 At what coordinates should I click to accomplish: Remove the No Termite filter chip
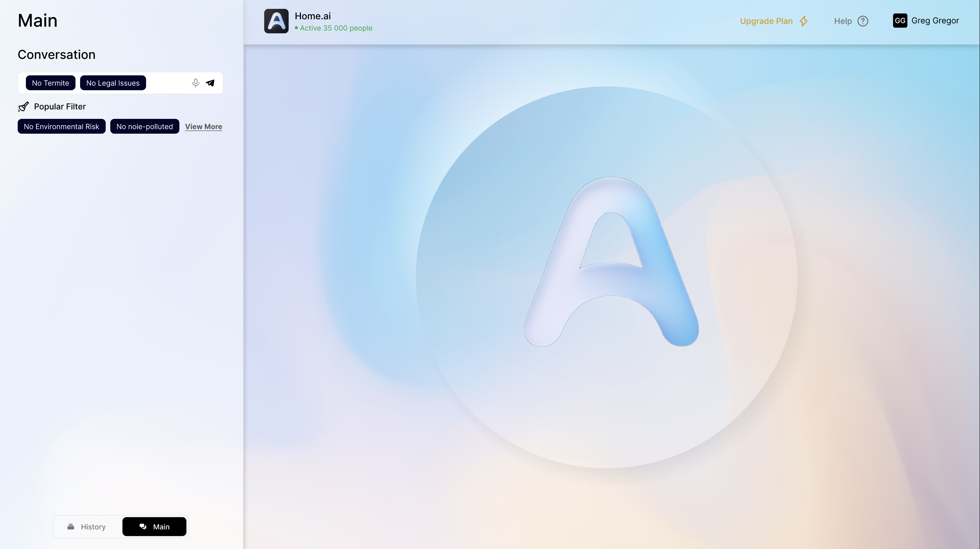pos(51,83)
